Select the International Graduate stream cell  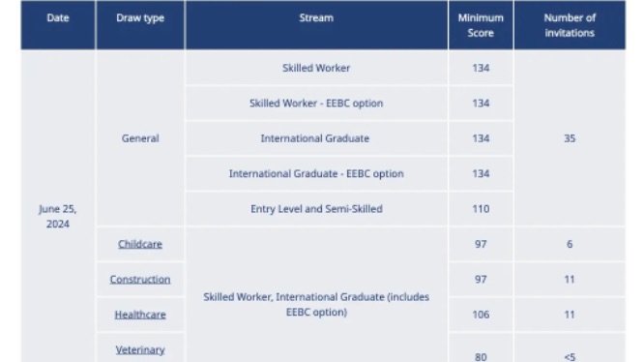[316, 138]
